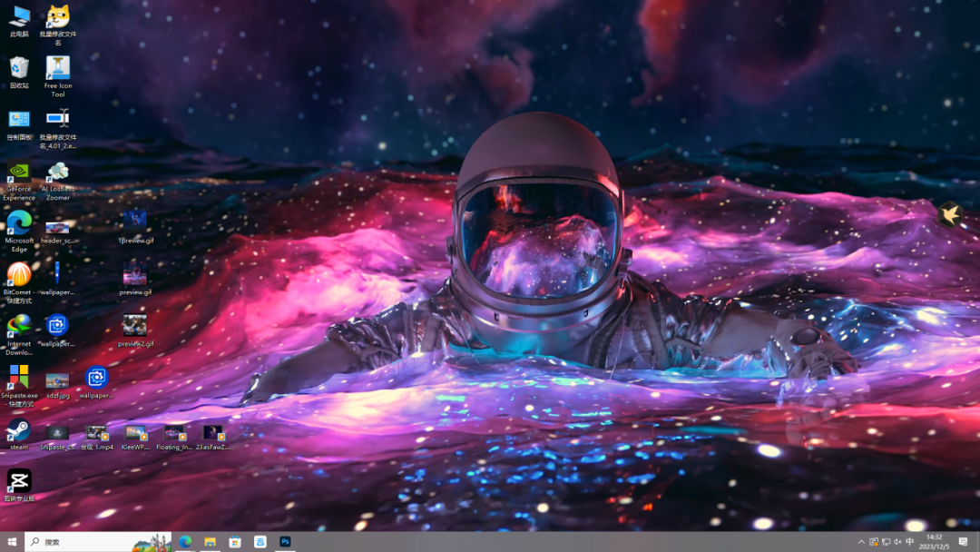The height and width of the screenshot is (552, 980).
Task: Select the 合成 1.mp4 video file
Action: click(97, 438)
